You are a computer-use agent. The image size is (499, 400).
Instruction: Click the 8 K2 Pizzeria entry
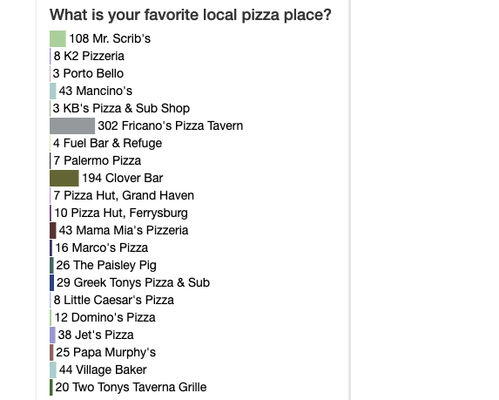coord(89,56)
